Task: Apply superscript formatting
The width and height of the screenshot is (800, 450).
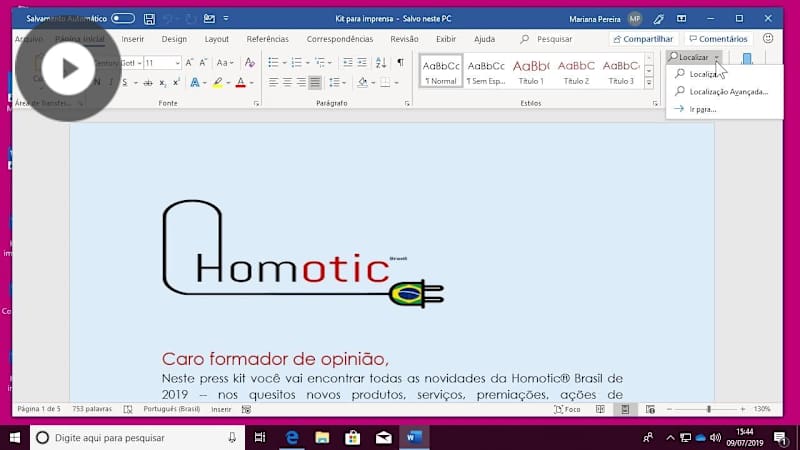Action: (176, 83)
